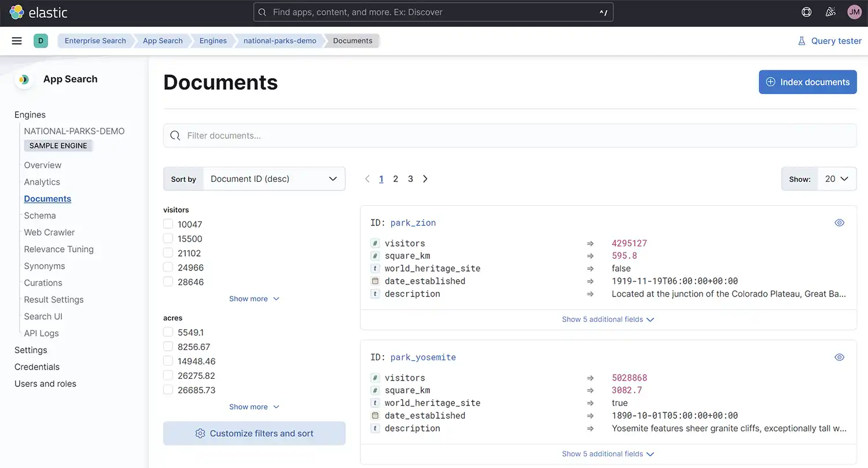The height and width of the screenshot is (468, 868).
Task: Click the magnifier icon in Filter documents
Action: (175, 136)
